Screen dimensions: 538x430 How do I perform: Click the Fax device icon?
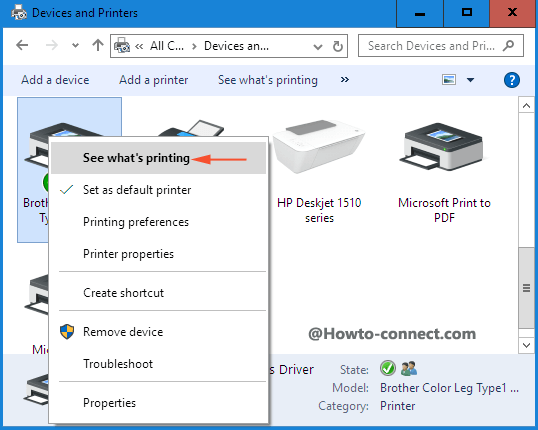click(192, 128)
